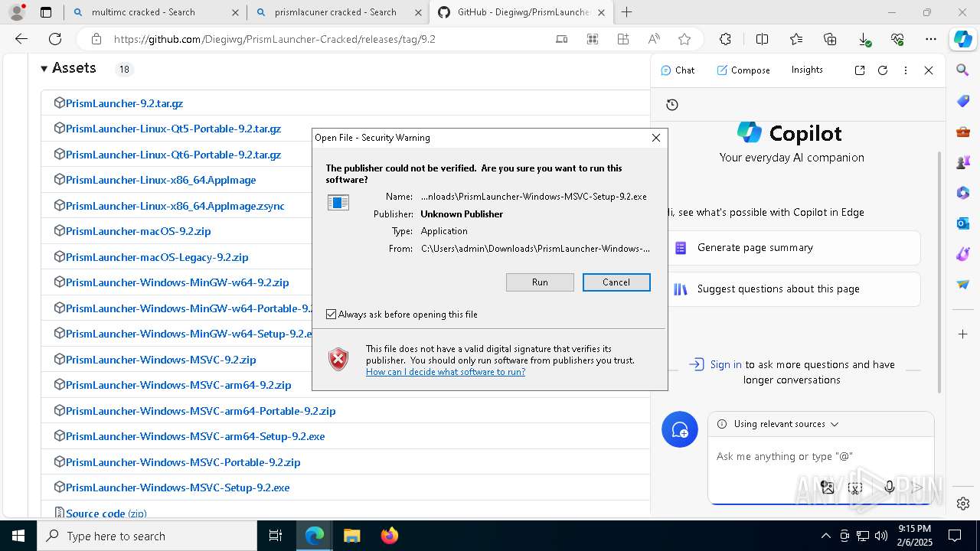Open Edge Settings and more menu
The image size is (980, 551).
[x=930, y=39]
